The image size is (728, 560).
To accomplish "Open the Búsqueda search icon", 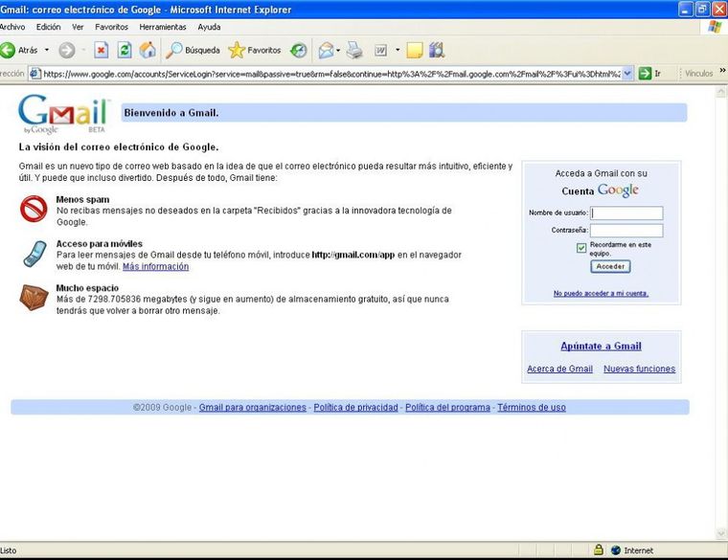I will 174,50.
